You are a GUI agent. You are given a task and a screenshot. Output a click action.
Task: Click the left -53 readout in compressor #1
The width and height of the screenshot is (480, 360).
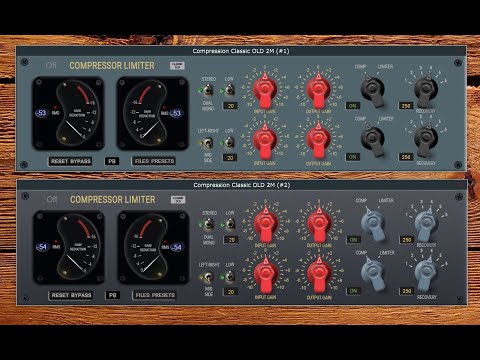[42, 113]
